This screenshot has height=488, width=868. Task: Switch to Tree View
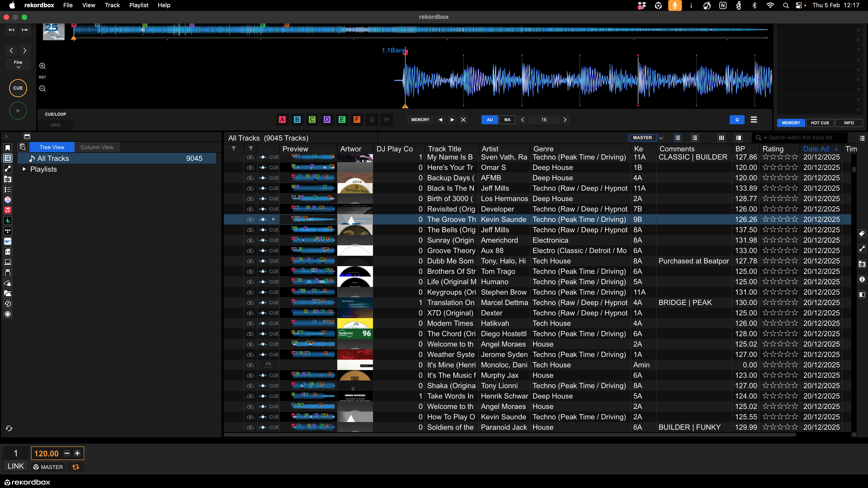click(x=52, y=147)
